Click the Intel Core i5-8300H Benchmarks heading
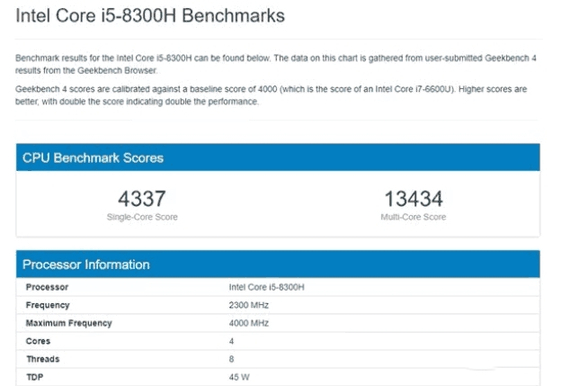Screen dimensions: 579x386 pos(150,16)
